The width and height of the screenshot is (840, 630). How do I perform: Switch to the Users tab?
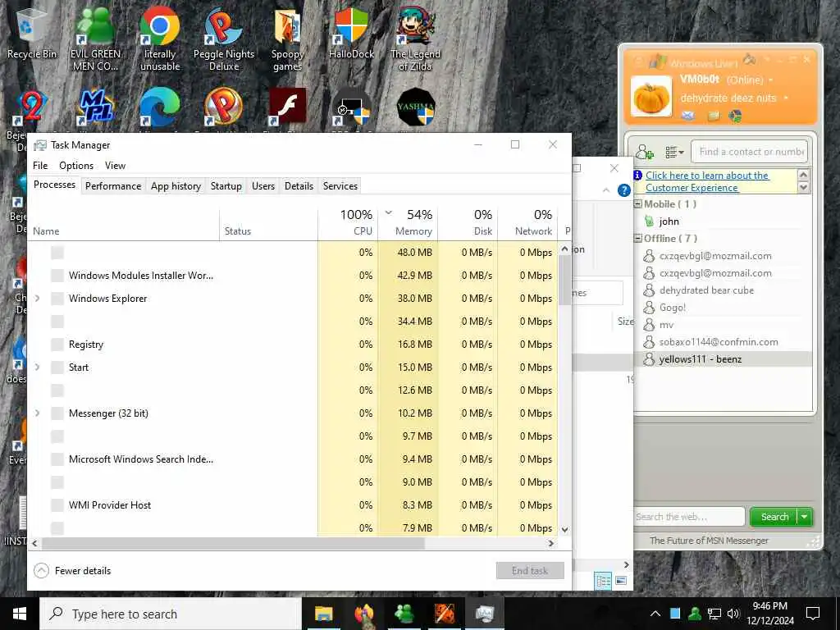(x=263, y=186)
